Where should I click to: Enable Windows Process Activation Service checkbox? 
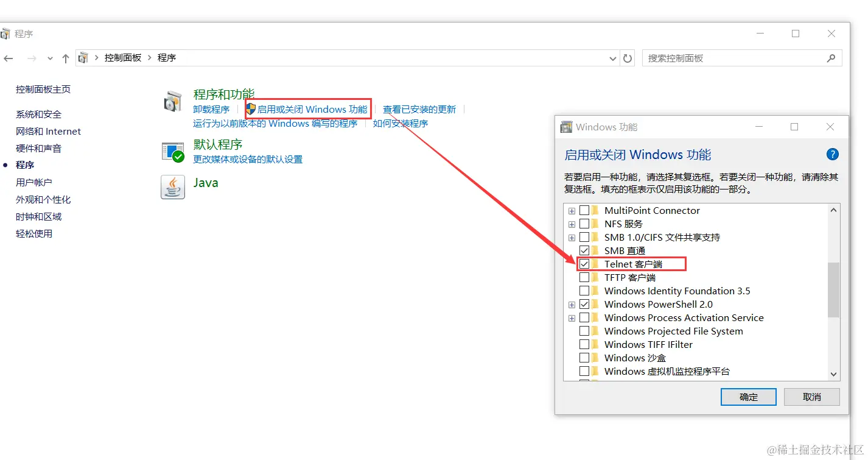coord(584,317)
